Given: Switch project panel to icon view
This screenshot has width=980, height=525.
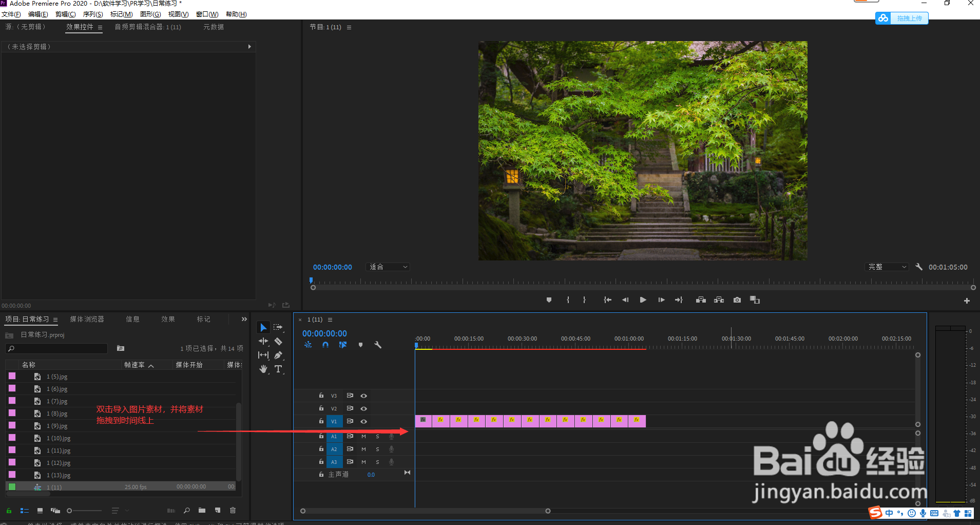Looking at the screenshot, I should [x=40, y=511].
